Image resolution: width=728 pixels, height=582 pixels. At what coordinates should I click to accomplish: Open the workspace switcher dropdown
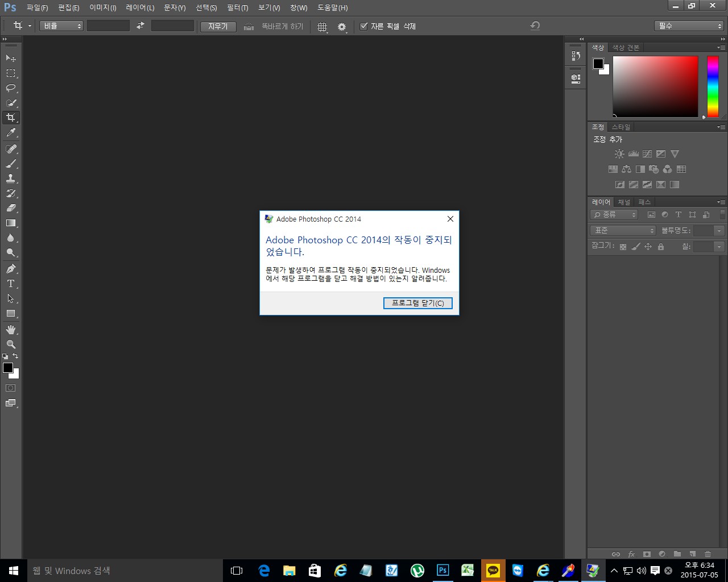pos(689,26)
